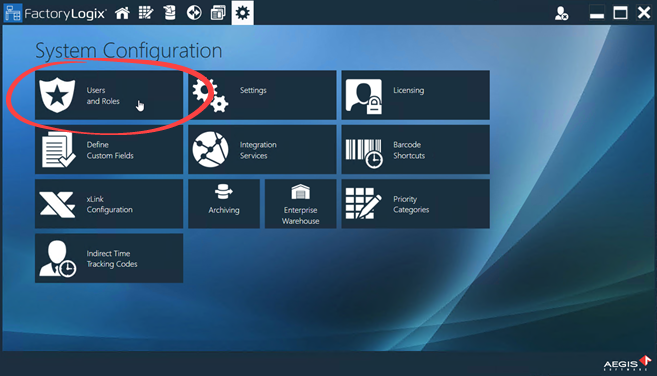Open the Barcode Shortcuts tile

pyautogui.click(x=416, y=150)
